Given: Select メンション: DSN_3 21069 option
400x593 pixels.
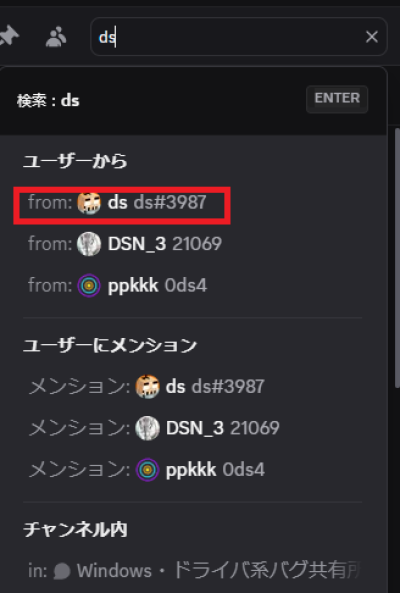Looking at the screenshot, I should coord(192,428).
